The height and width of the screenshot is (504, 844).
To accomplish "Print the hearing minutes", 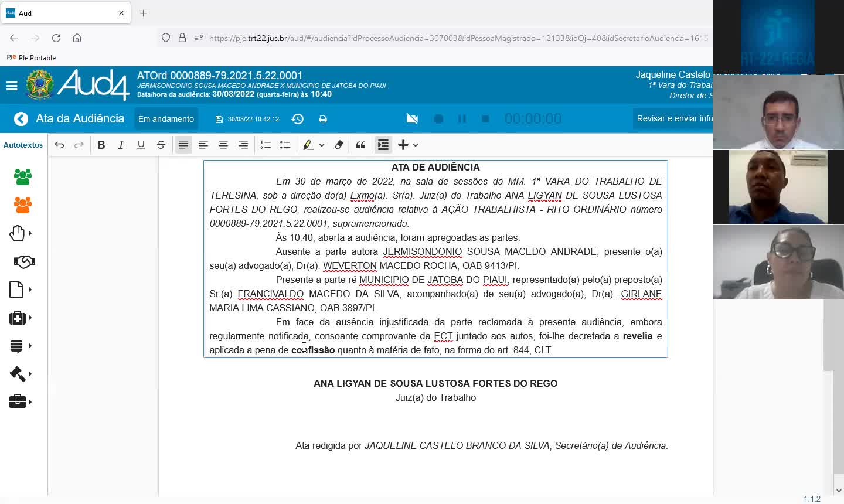I will pos(323,119).
